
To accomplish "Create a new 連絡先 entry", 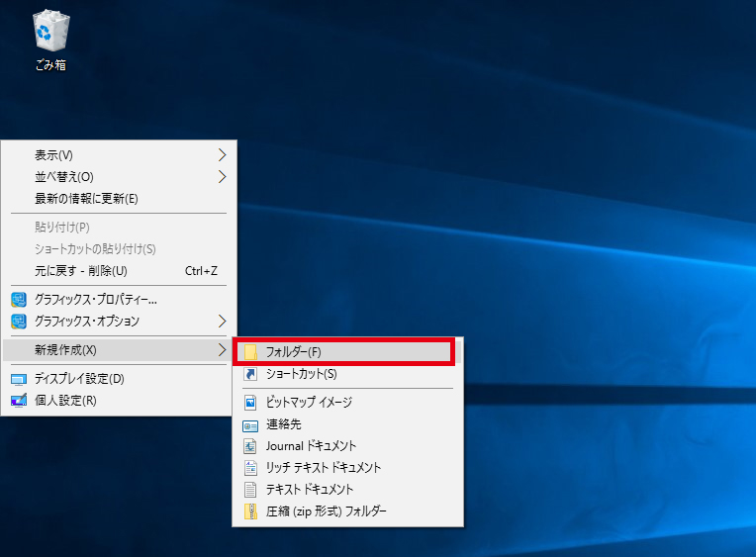I will [x=347, y=424].
